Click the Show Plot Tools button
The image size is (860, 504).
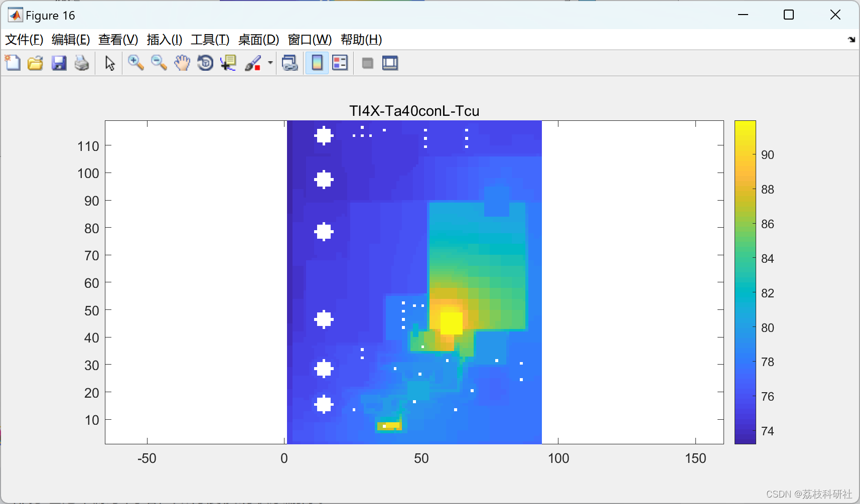390,63
